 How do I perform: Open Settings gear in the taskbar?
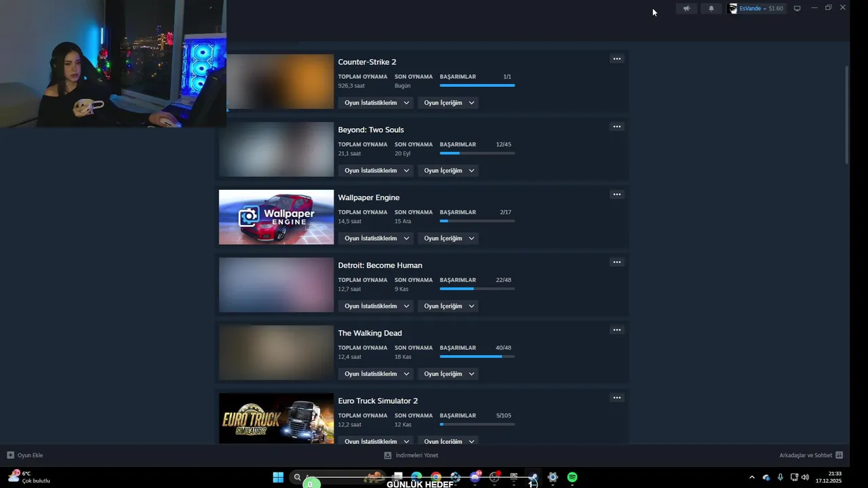pos(553,477)
